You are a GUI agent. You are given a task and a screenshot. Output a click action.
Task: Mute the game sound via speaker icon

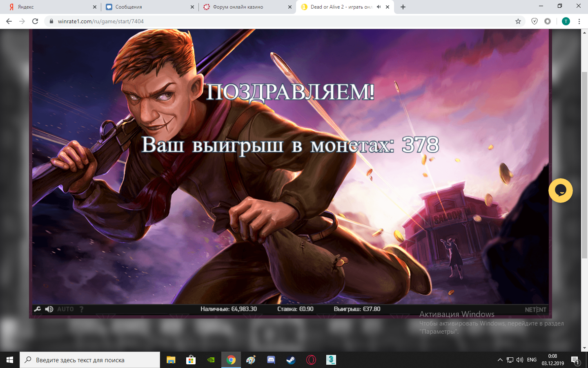(49, 309)
